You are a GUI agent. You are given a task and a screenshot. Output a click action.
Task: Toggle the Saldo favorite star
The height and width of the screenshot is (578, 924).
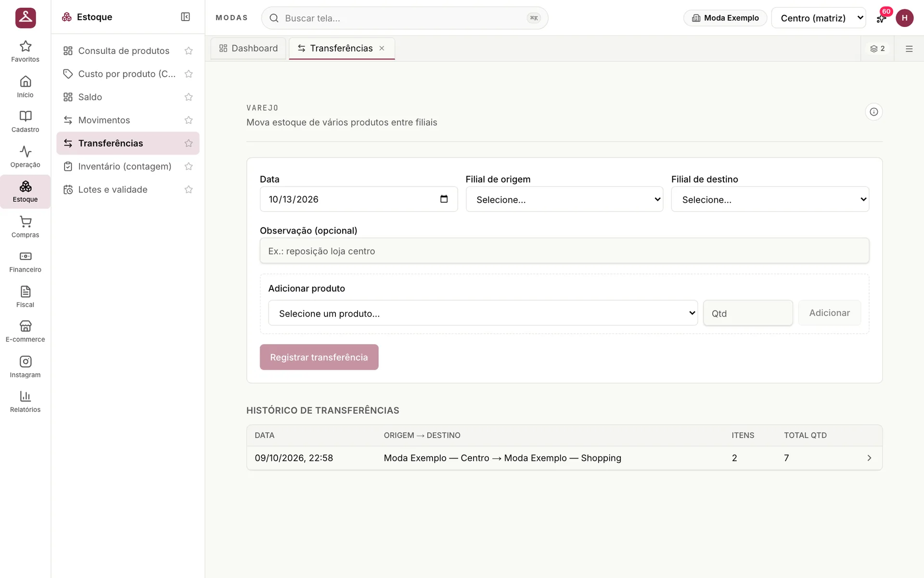point(189,97)
